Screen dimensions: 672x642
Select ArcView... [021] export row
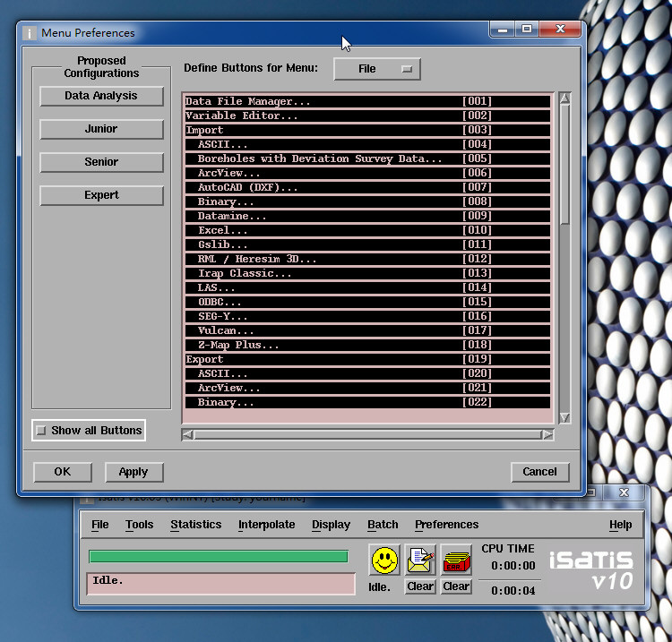tap(367, 389)
